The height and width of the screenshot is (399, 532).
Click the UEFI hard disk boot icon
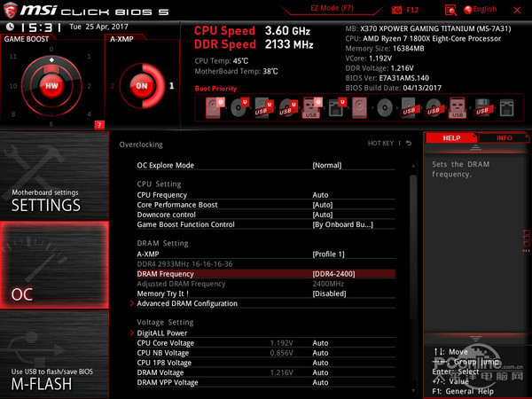[x=215, y=107]
